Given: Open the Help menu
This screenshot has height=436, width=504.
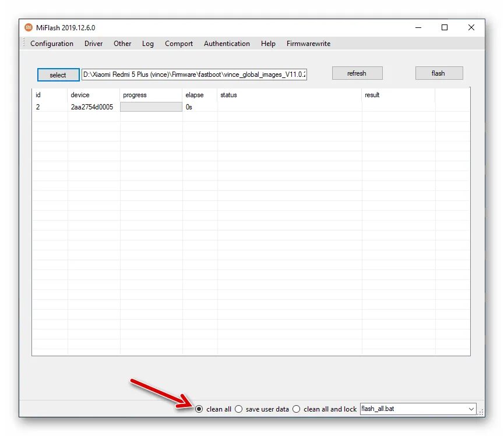Looking at the screenshot, I should coord(268,44).
